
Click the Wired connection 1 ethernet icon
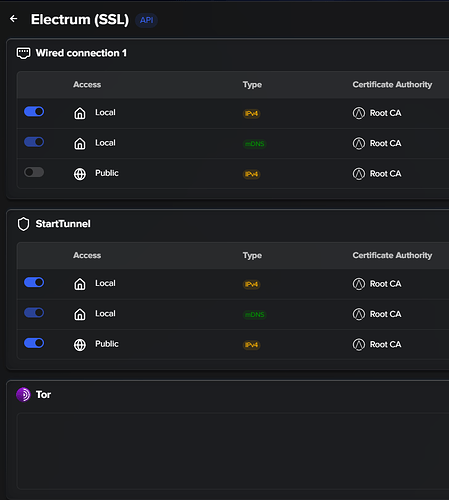point(24,53)
